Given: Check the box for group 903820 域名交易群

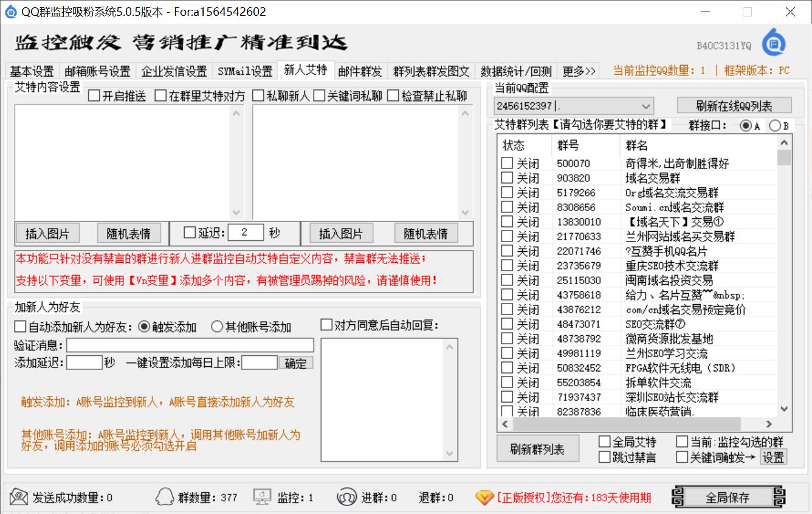Looking at the screenshot, I should point(507,178).
